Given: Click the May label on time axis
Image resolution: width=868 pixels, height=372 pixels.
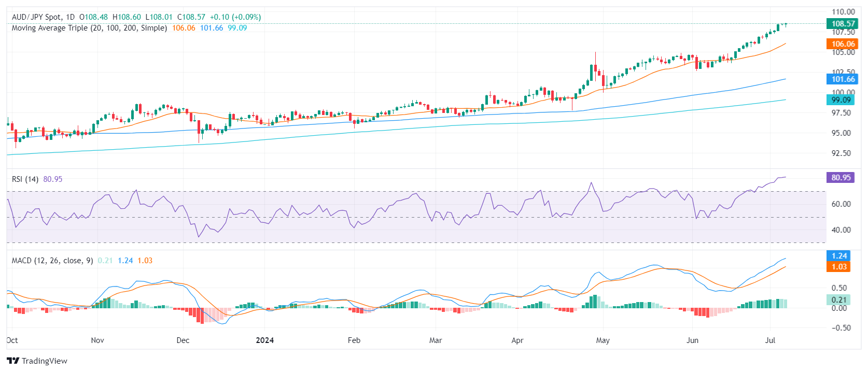Looking at the screenshot, I should pyautogui.click(x=603, y=340).
